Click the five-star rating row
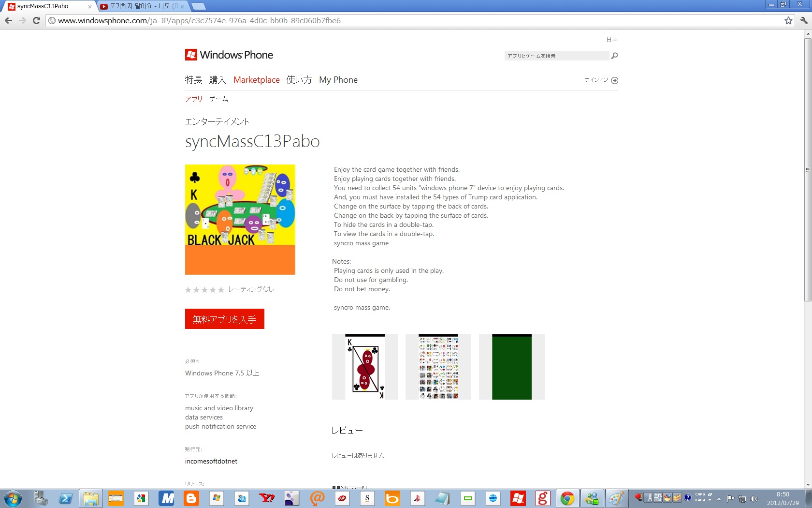The width and height of the screenshot is (812, 508). coord(204,290)
